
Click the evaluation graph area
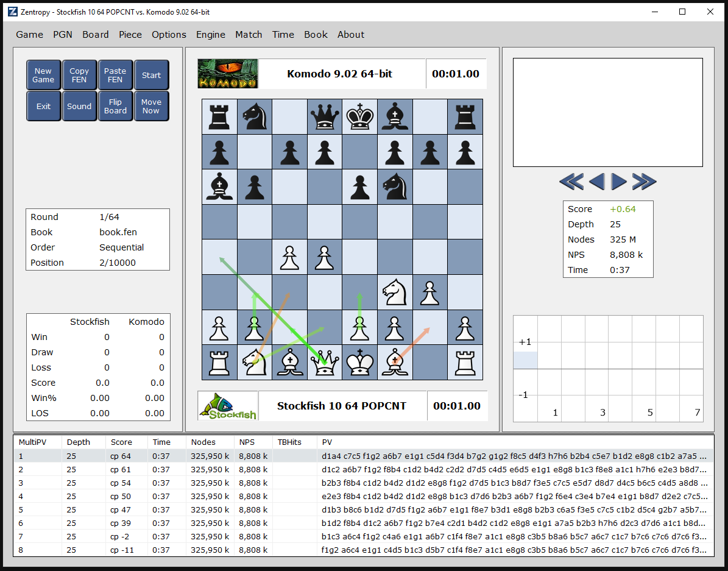pos(608,369)
